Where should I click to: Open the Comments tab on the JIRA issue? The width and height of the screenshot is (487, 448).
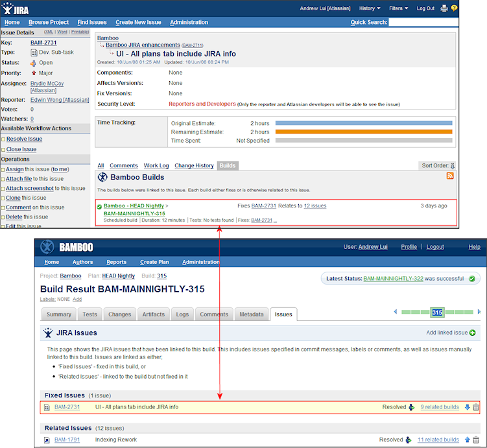click(124, 165)
